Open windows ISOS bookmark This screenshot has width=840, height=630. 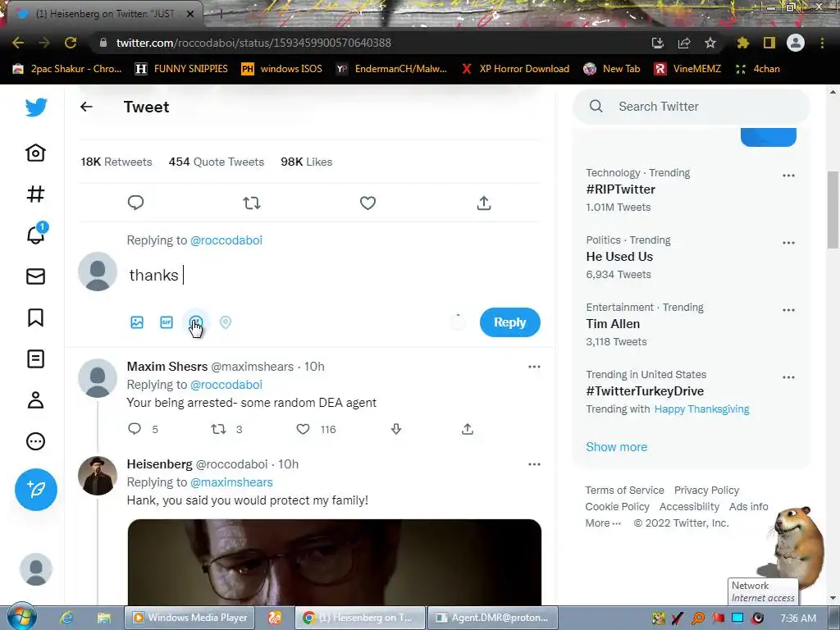coord(282,69)
